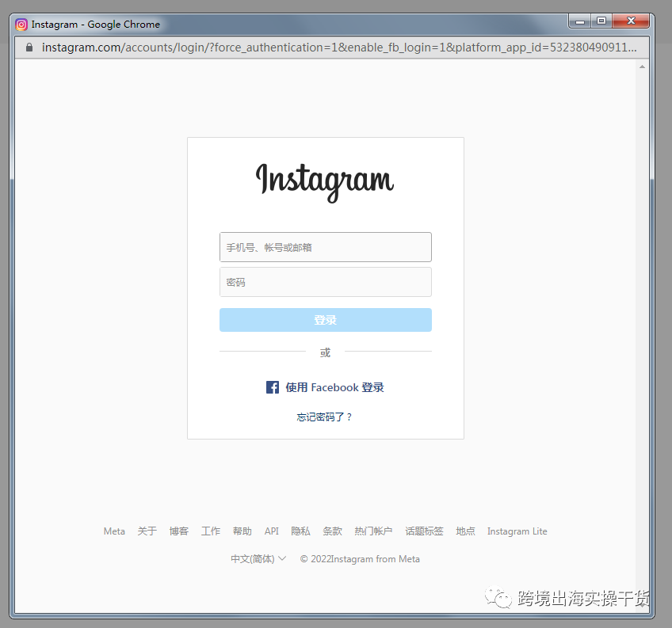
Task: Open the 地点 footer link
Action: [465, 531]
